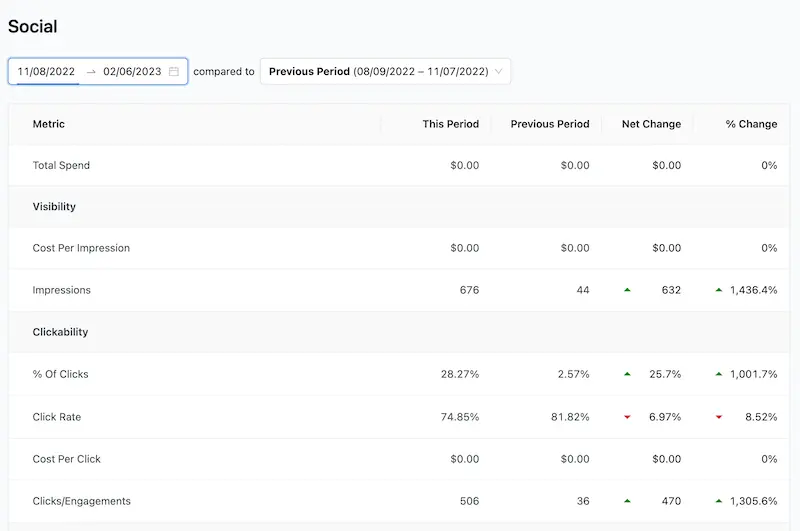800x531 pixels.
Task: Edit the start date 11/08/2022
Action: [x=46, y=71]
